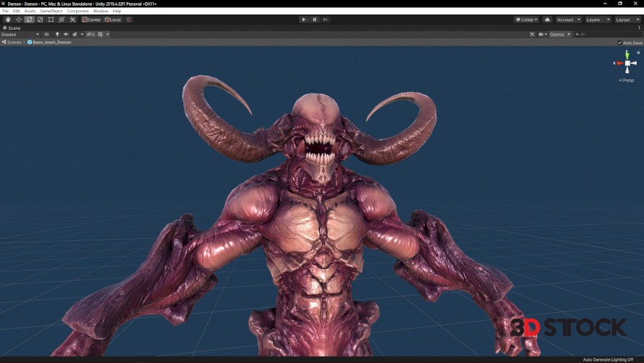Open the Help menu
This screenshot has height=363, width=644.
(x=117, y=11)
